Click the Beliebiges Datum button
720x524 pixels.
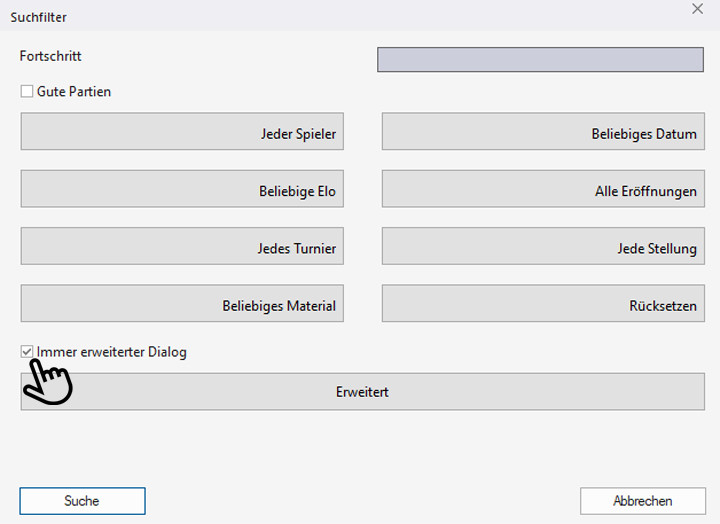543,132
